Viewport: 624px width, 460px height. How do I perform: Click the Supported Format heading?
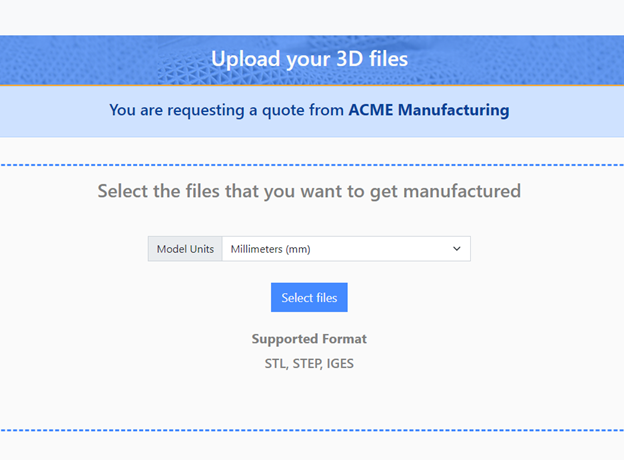[309, 339]
